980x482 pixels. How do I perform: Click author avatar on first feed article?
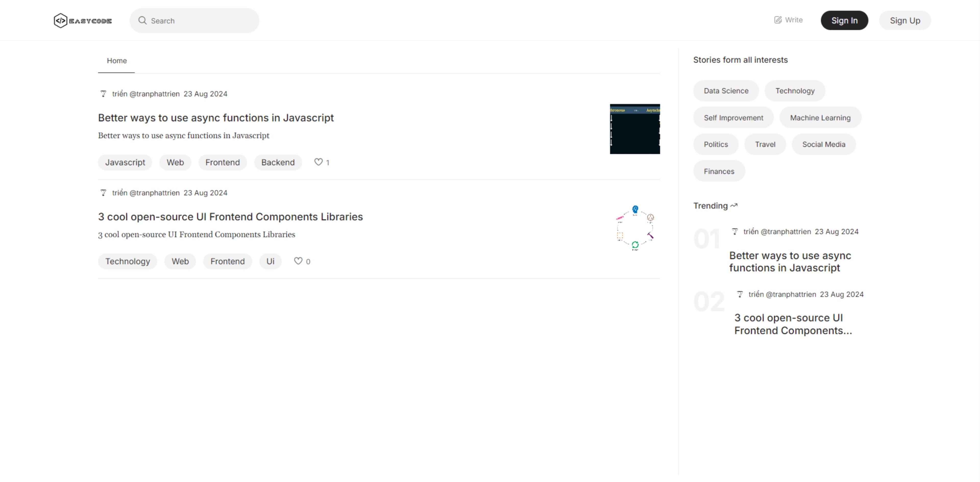tap(103, 94)
